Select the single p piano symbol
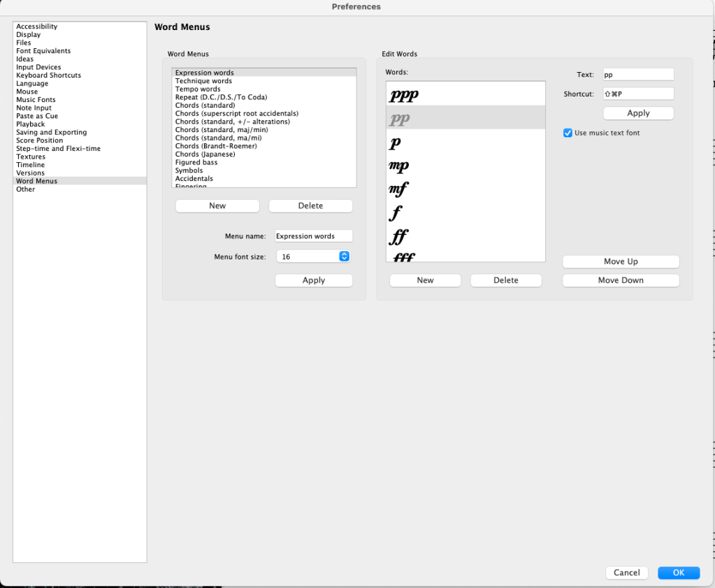 (x=396, y=143)
